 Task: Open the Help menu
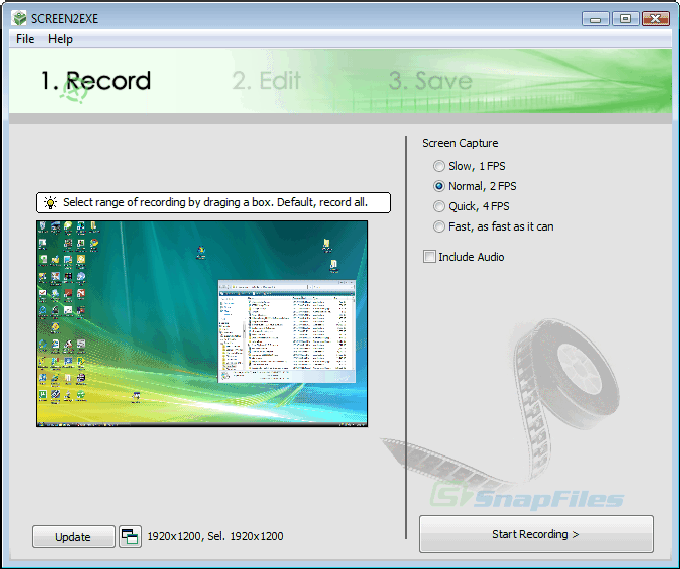pyautogui.click(x=60, y=39)
